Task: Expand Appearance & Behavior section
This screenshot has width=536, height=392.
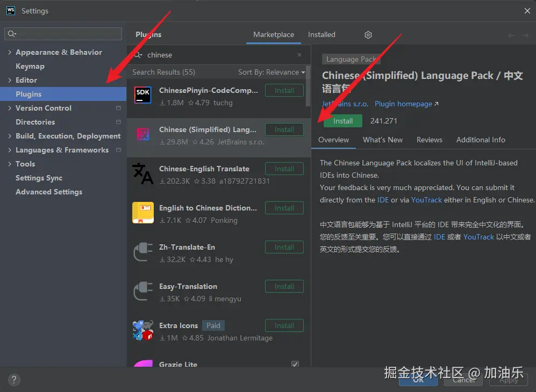Action: [x=10, y=52]
